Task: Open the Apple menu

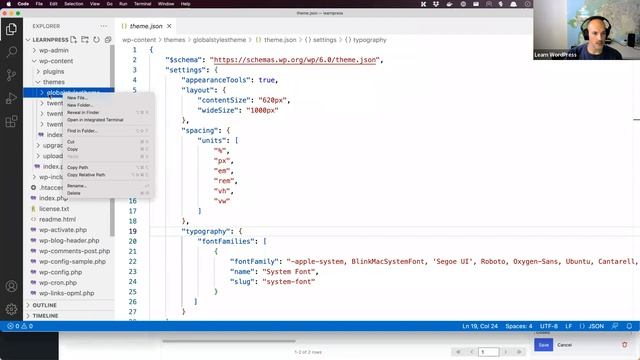Action: [x=8, y=4]
